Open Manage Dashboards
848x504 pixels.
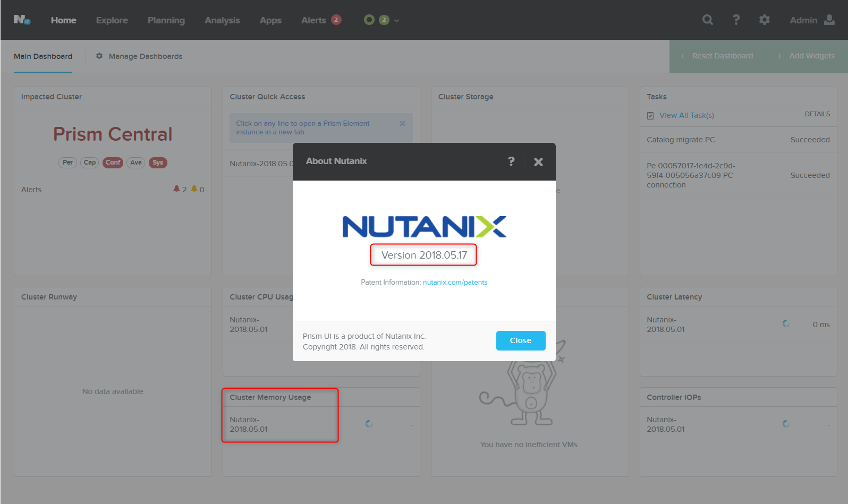146,56
